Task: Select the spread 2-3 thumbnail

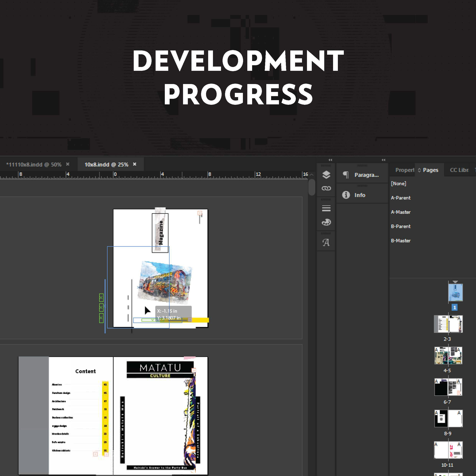Action: tap(448, 324)
